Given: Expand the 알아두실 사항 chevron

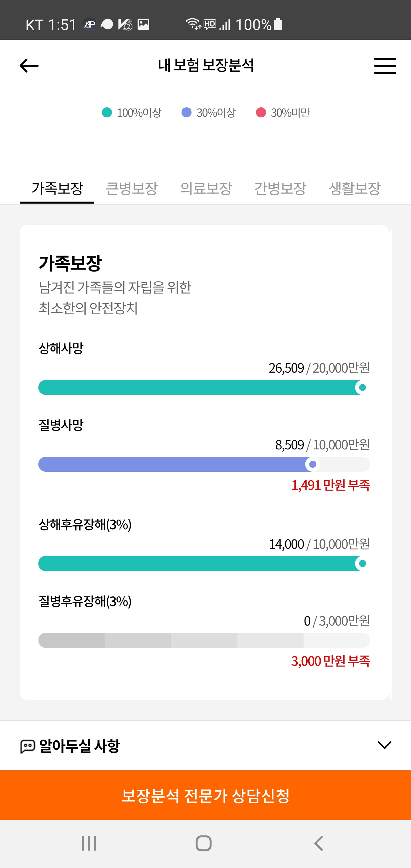Looking at the screenshot, I should pos(384,745).
